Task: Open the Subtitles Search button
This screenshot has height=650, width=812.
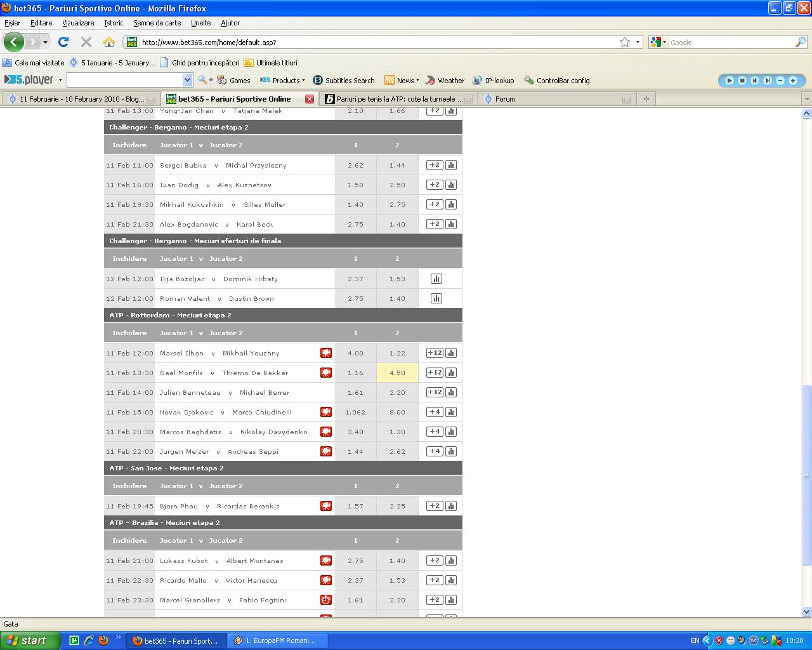Action: (x=344, y=81)
